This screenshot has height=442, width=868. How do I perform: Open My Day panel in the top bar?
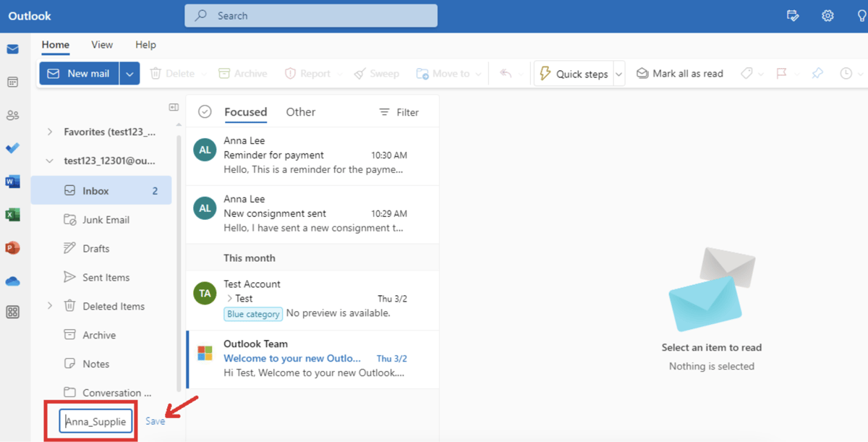pyautogui.click(x=793, y=15)
